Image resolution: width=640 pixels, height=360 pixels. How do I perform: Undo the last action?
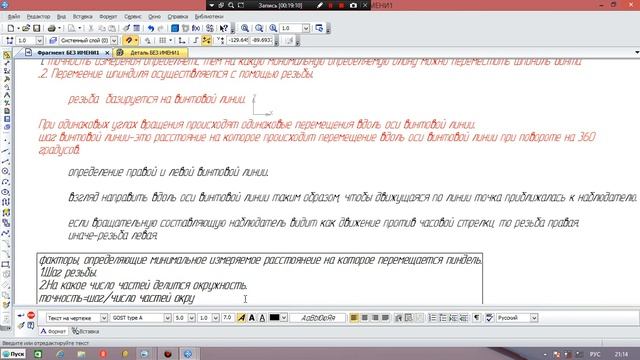click(x=151, y=28)
